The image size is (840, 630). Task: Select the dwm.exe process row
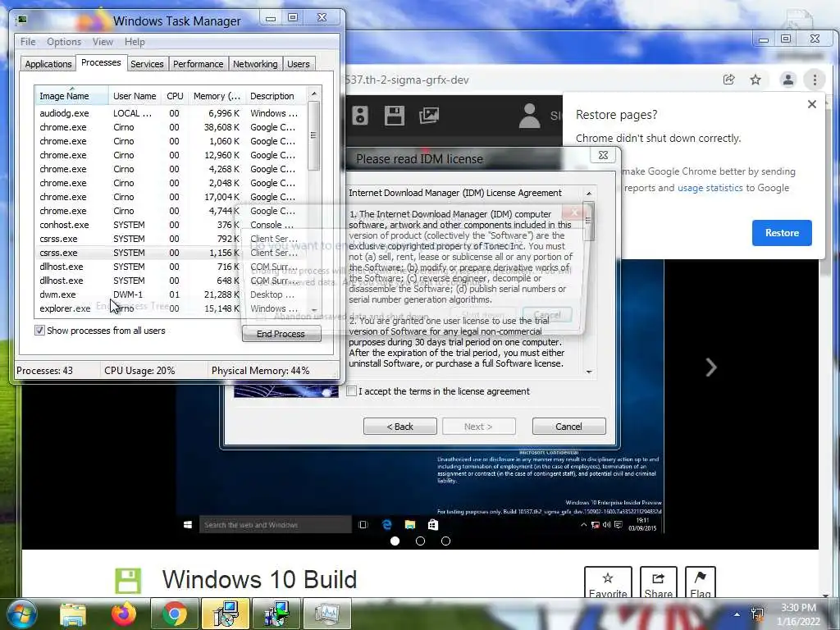[171, 294]
